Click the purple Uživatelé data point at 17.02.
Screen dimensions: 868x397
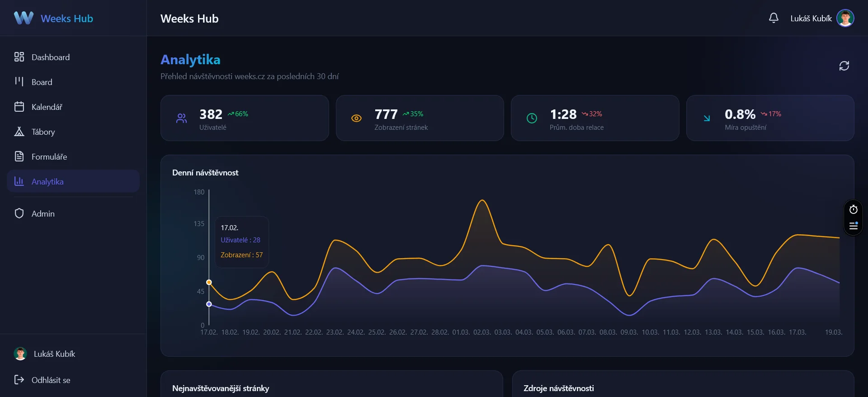(x=209, y=304)
